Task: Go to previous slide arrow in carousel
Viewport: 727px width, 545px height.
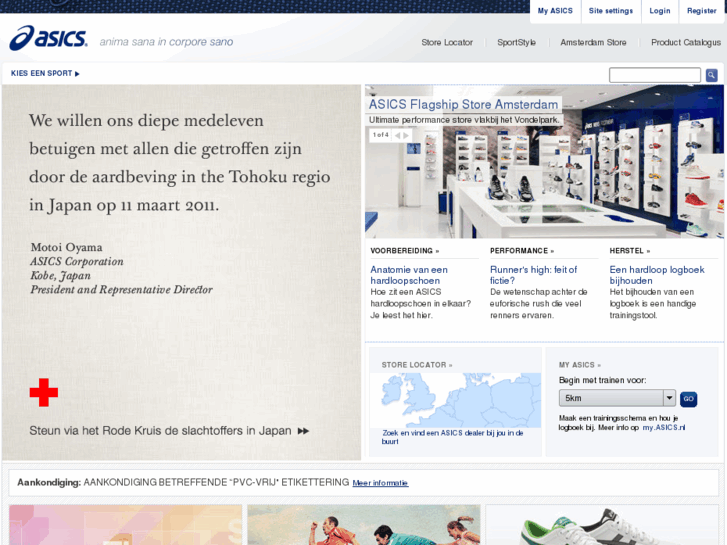Action: tap(397, 135)
